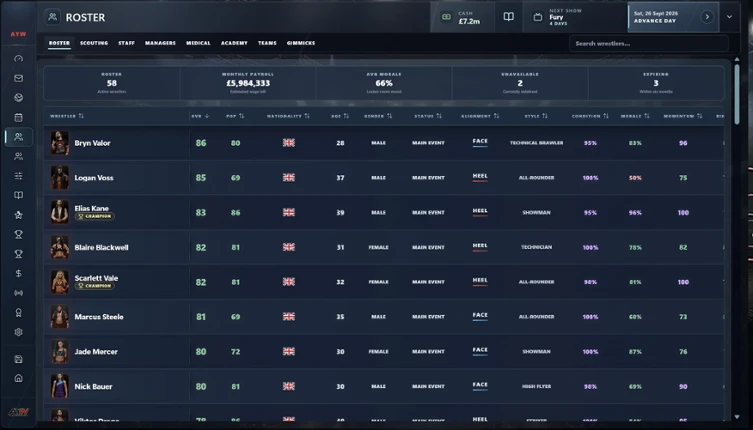
Task: Open the book icon beside cash
Action: [509, 17]
